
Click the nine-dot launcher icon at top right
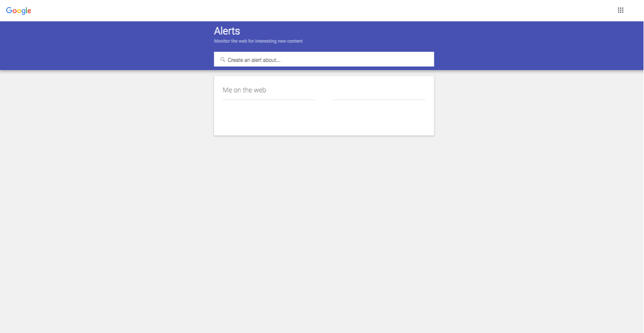(x=620, y=10)
